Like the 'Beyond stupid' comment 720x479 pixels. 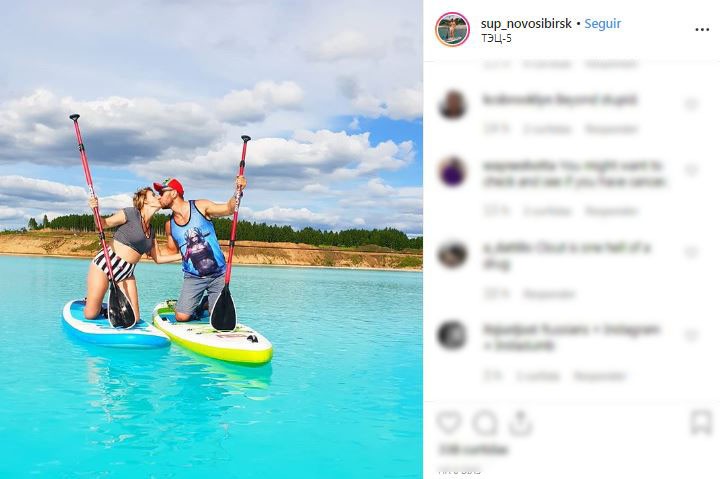(x=692, y=105)
